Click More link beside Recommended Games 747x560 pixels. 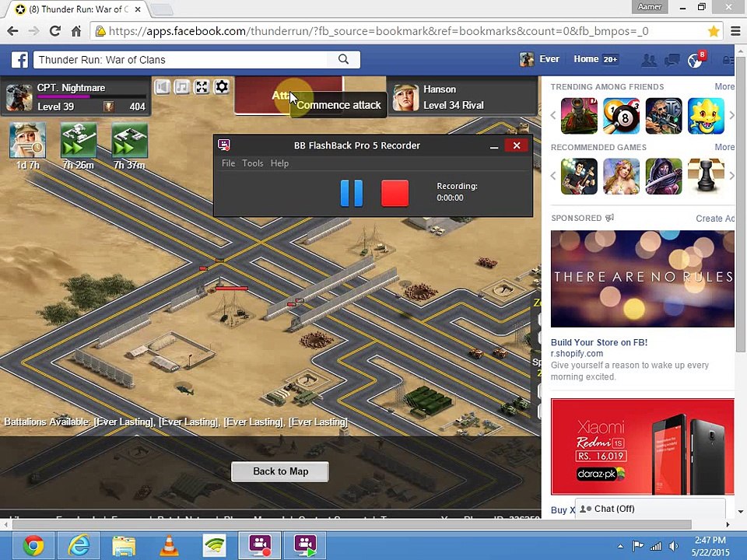[724, 147]
